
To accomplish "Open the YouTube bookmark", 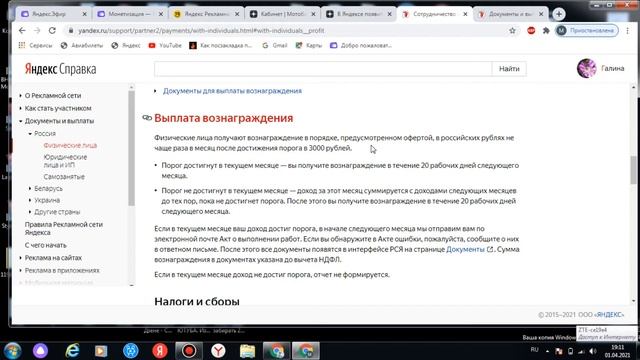I will (x=165, y=45).
